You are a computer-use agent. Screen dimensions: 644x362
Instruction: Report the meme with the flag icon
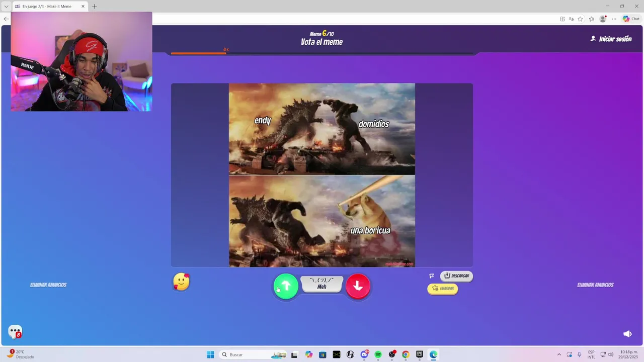click(431, 276)
